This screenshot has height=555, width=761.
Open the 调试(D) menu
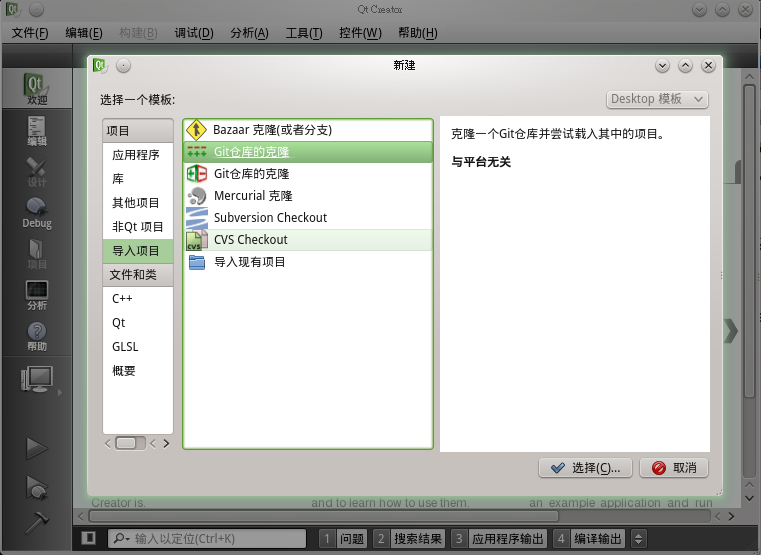tap(194, 33)
